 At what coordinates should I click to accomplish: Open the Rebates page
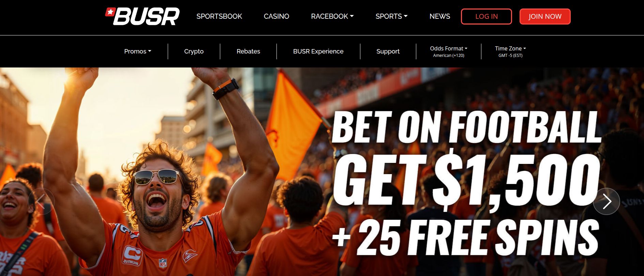(248, 51)
